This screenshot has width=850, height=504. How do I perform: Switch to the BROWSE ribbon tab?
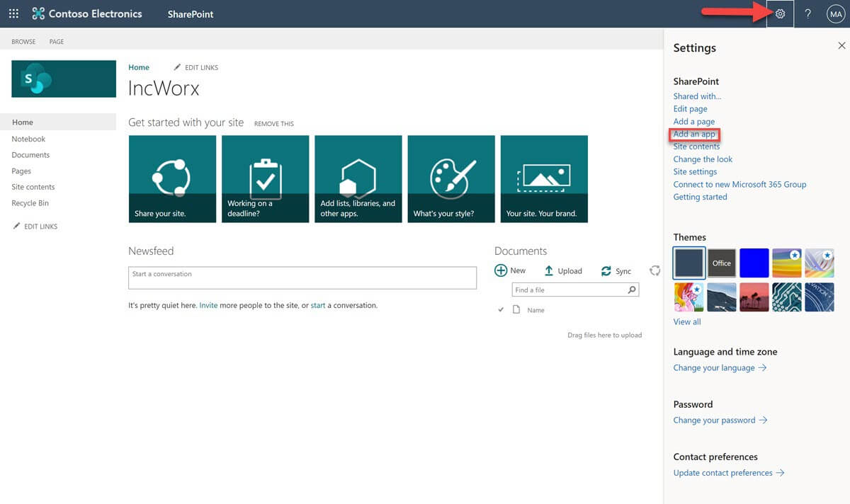pyautogui.click(x=23, y=42)
